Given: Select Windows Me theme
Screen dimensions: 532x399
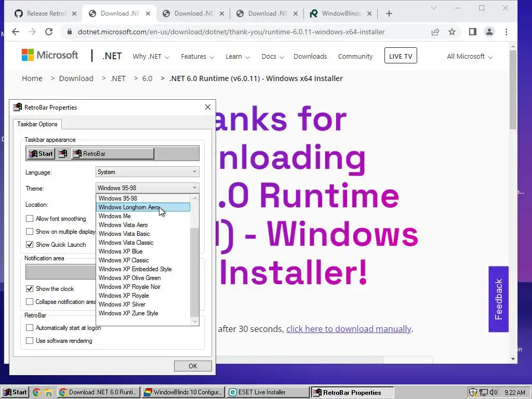Looking at the screenshot, I should 143,216.
